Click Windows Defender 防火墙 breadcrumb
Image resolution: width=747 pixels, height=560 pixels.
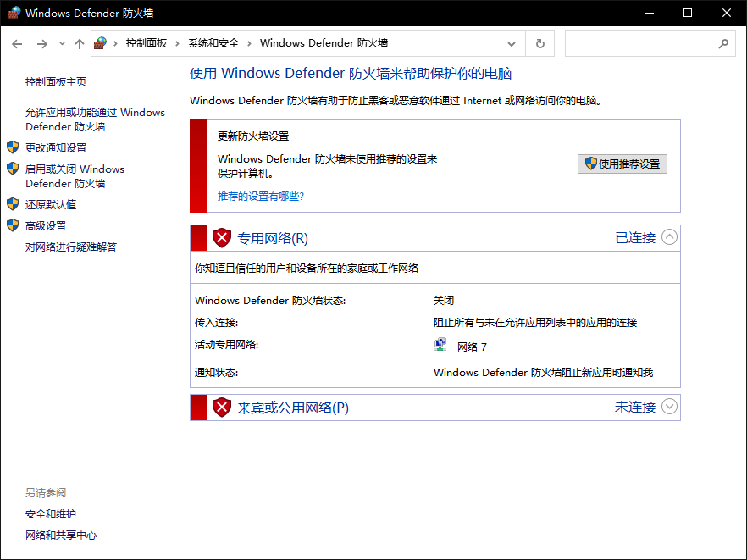click(x=324, y=43)
